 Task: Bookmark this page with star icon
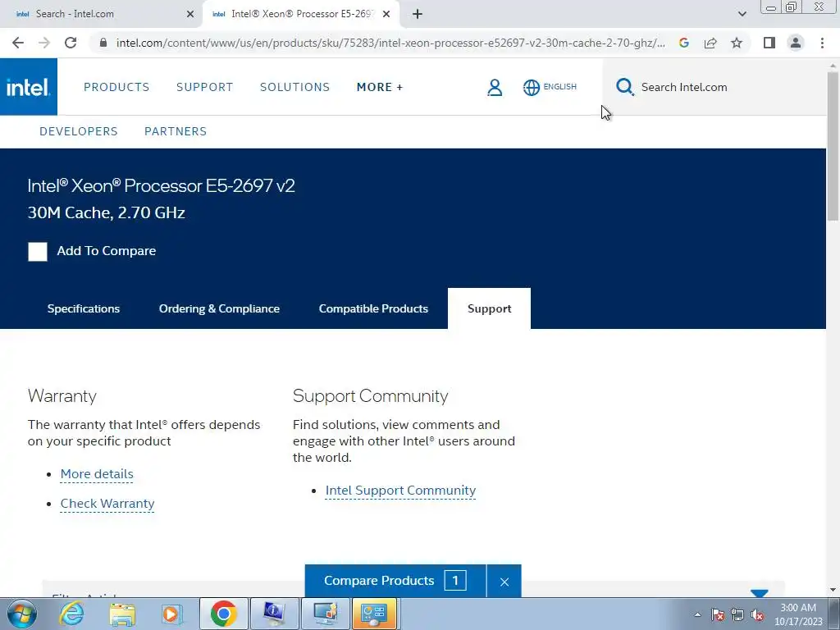(737, 43)
